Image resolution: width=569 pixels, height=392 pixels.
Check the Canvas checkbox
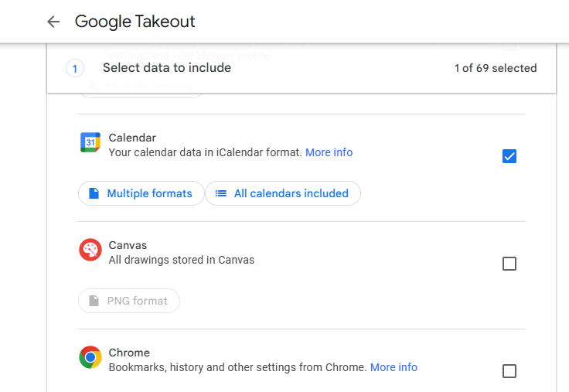click(509, 264)
